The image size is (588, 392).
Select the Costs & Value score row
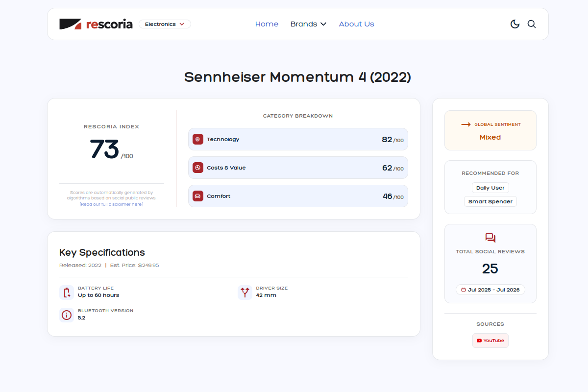point(298,168)
